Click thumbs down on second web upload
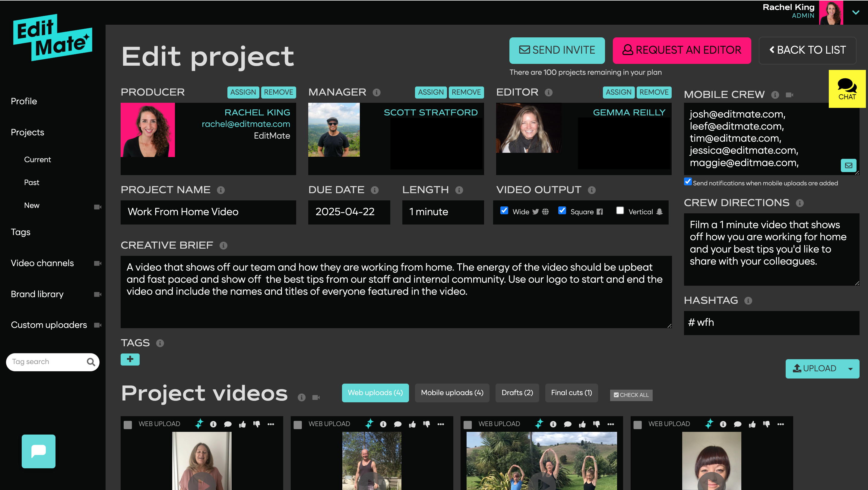The image size is (868, 490). coord(426,424)
